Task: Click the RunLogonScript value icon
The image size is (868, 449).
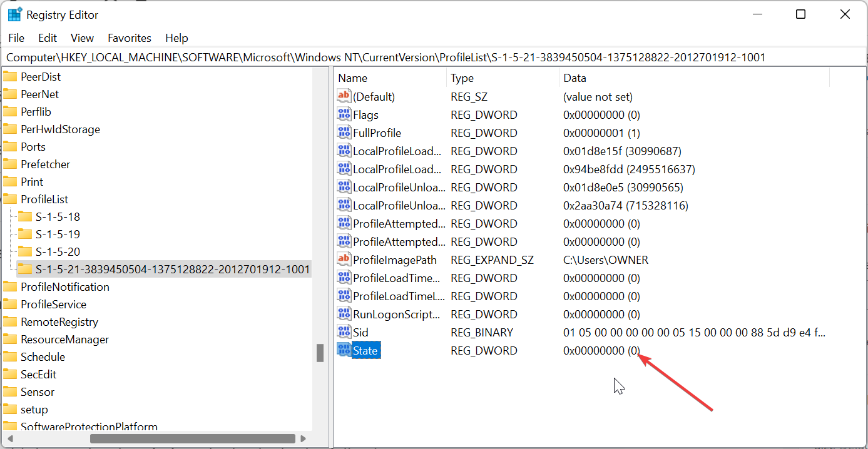Action: [x=344, y=314]
